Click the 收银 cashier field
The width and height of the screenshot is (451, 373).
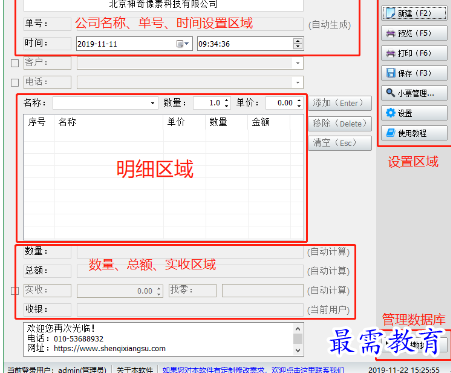pos(190,310)
